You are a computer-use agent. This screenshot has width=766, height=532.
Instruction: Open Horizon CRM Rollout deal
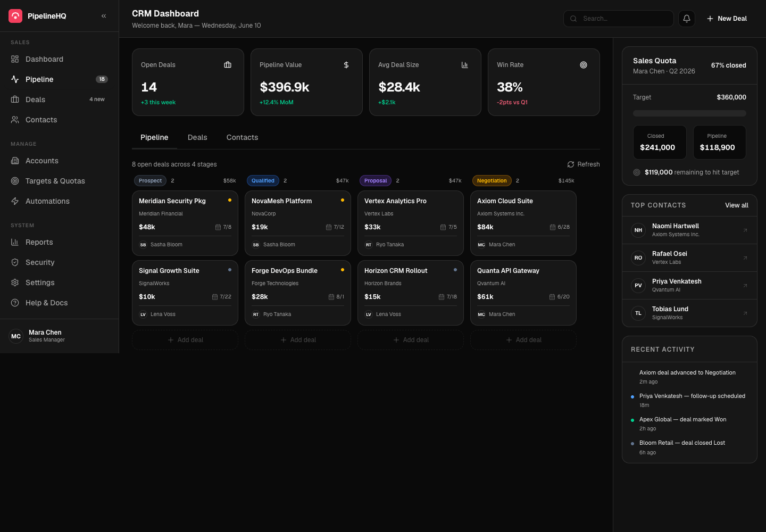(411, 293)
